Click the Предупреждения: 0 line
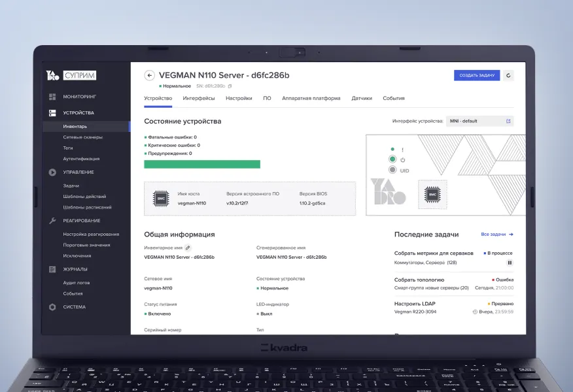This screenshot has height=392, width=573. [168, 154]
